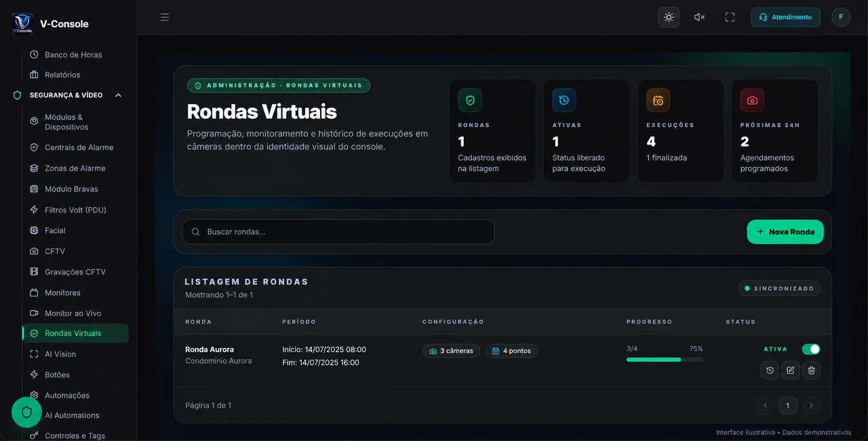This screenshot has width=868, height=441.
Task: Click the CFTV camera icon
Action: click(x=34, y=251)
